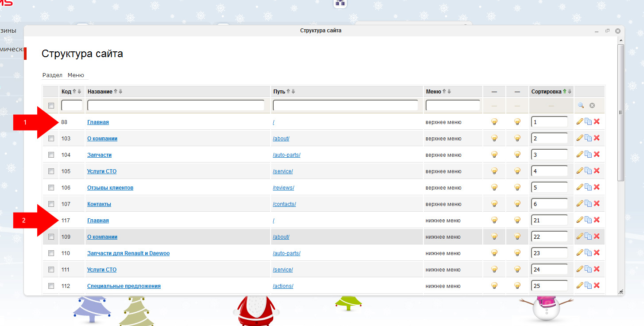The image size is (644, 326).
Task: Open the Меню menu item
Action: click(76, 75)
